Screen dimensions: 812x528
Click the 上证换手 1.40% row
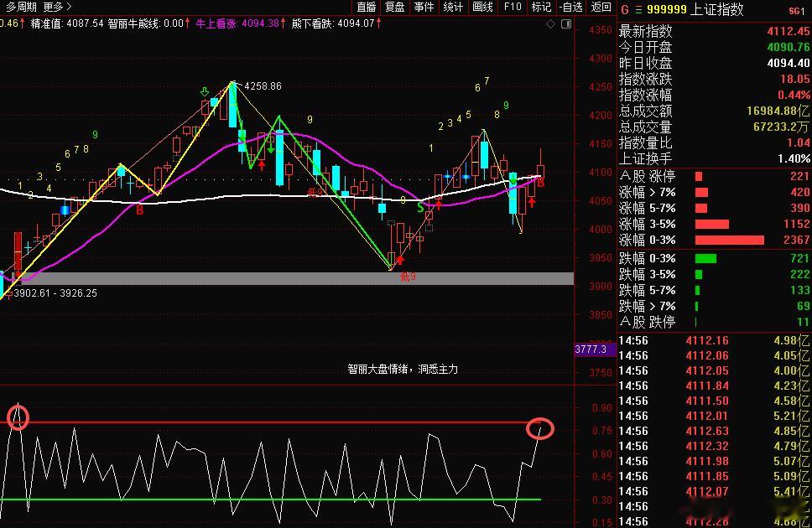click(715, 158)
